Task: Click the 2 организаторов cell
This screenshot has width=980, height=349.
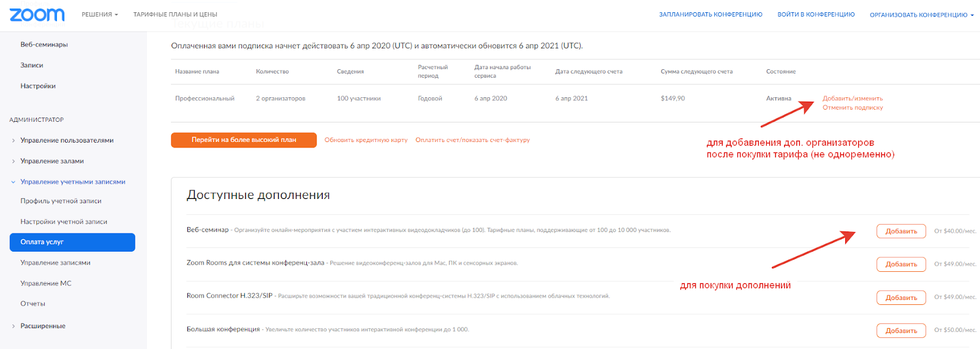Action: [x=281, y=99]
